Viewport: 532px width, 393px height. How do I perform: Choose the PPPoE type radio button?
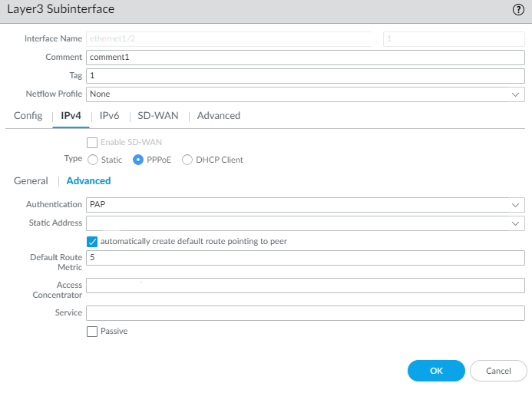(x=139, y=160)
